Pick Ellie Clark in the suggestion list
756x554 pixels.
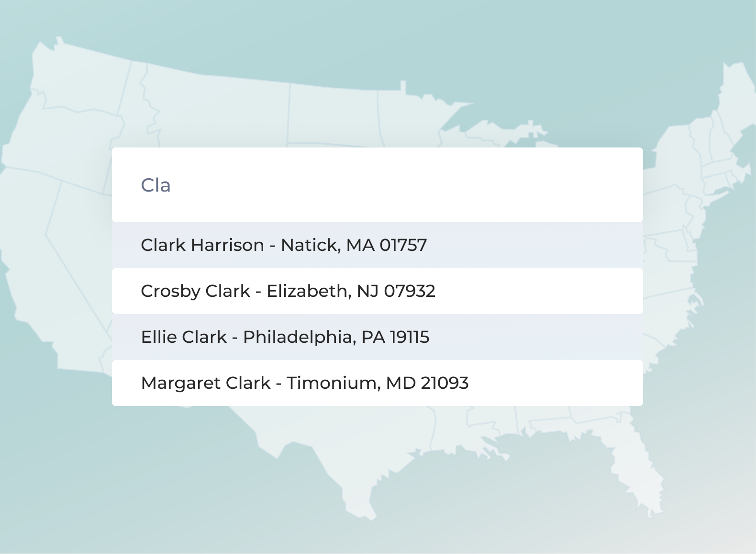pyautogui.click(x=377, y=337)
